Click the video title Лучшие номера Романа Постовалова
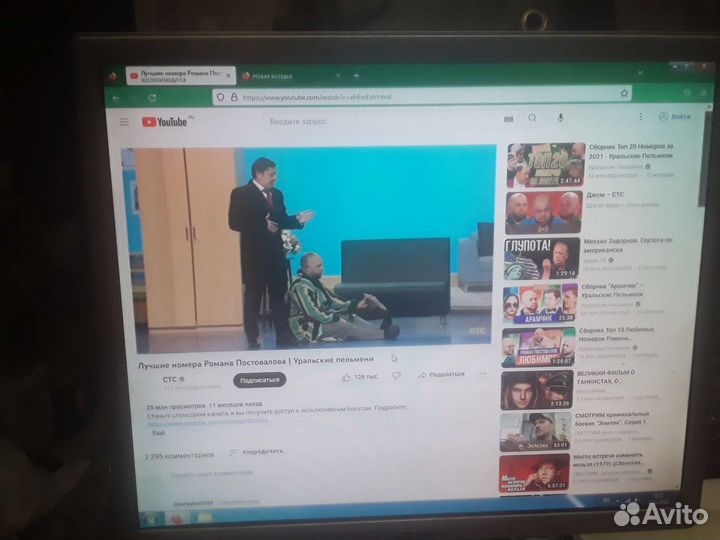This screenshot has height=540, width=720. coord(256,362)
